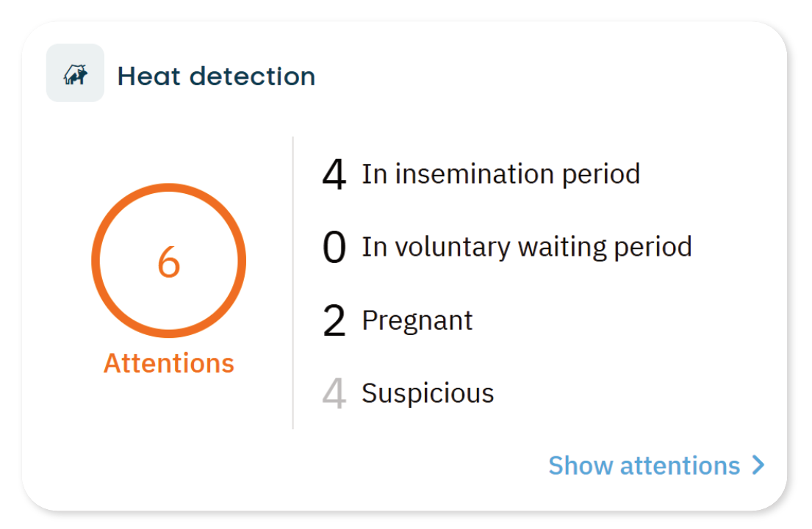Click the Heat detection title

point(216,76)
